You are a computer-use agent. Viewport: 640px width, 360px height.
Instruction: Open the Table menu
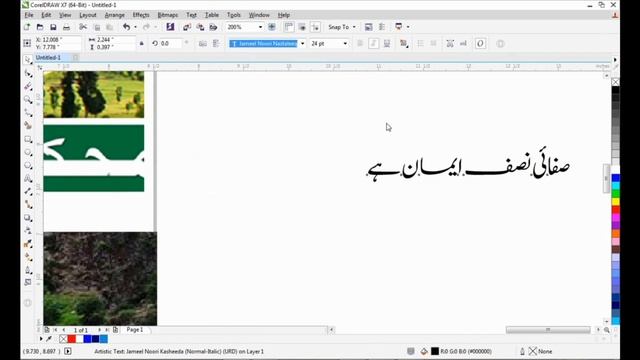pyautogui.click(x=212, y=15)
